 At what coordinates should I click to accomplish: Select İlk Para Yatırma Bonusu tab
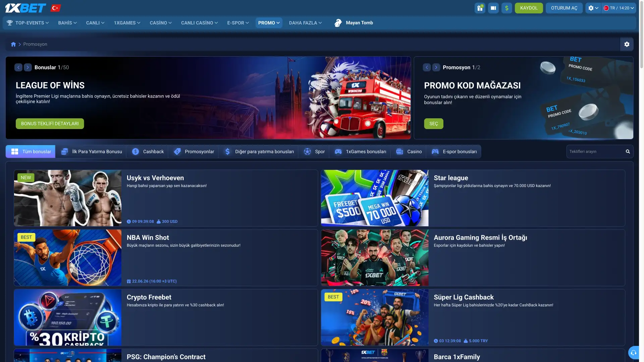point(91,152)
